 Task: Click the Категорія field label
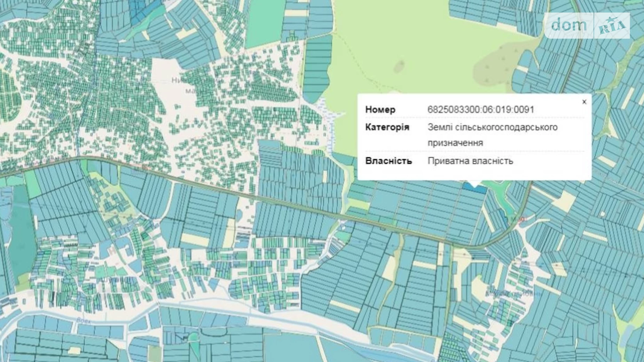[x=387, y=127]
